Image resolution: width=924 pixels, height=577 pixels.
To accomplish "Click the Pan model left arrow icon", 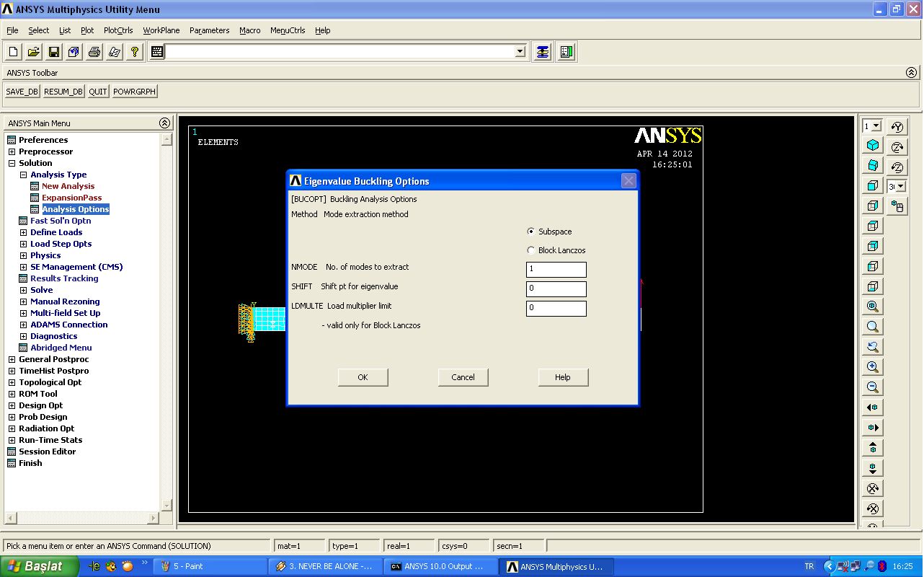I will tap(873, 408).
